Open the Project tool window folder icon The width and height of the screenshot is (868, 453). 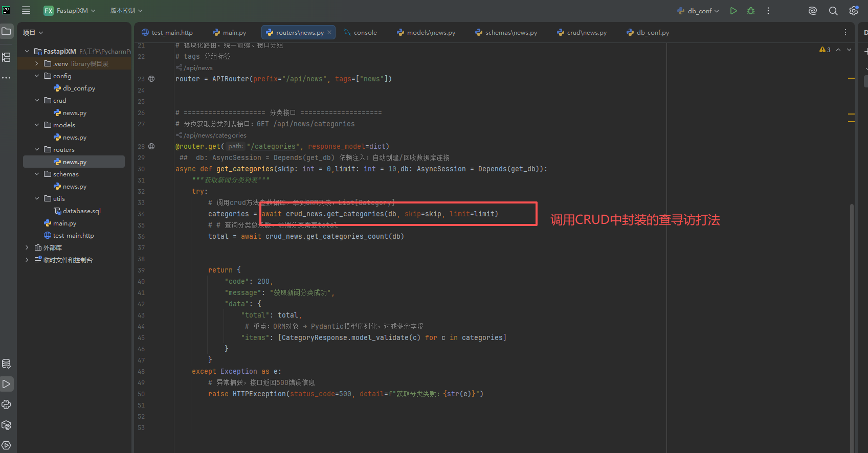click(x=7, y=32)
